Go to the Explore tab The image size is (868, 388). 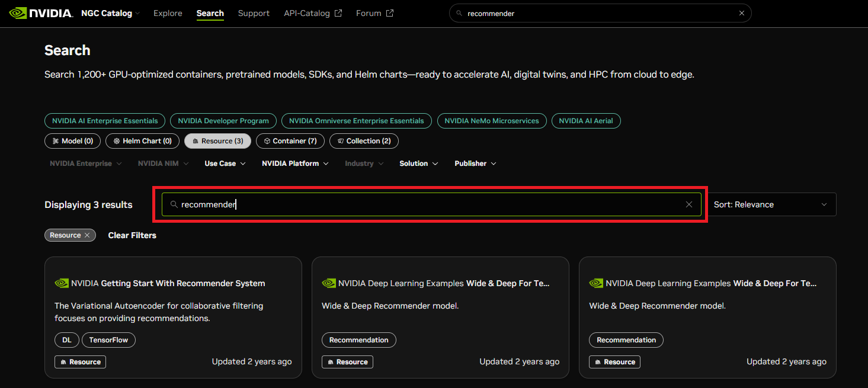click(x=168, y=13)
